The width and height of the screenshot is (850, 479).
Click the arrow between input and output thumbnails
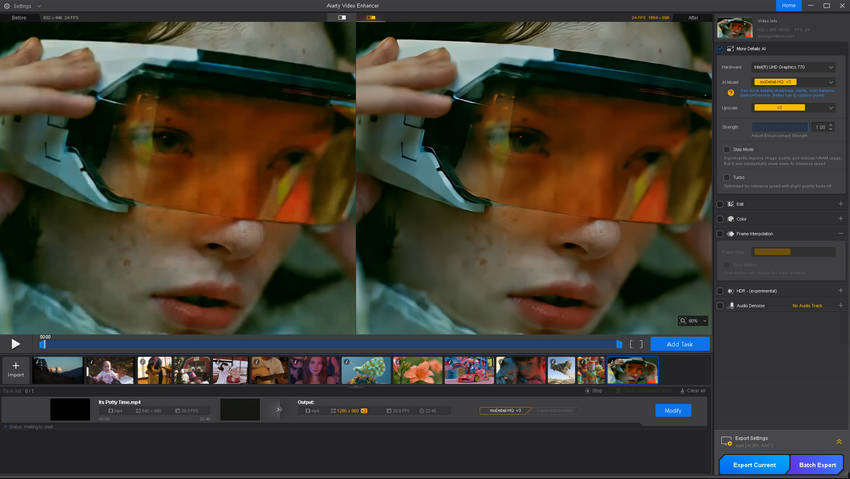[278, 410]
